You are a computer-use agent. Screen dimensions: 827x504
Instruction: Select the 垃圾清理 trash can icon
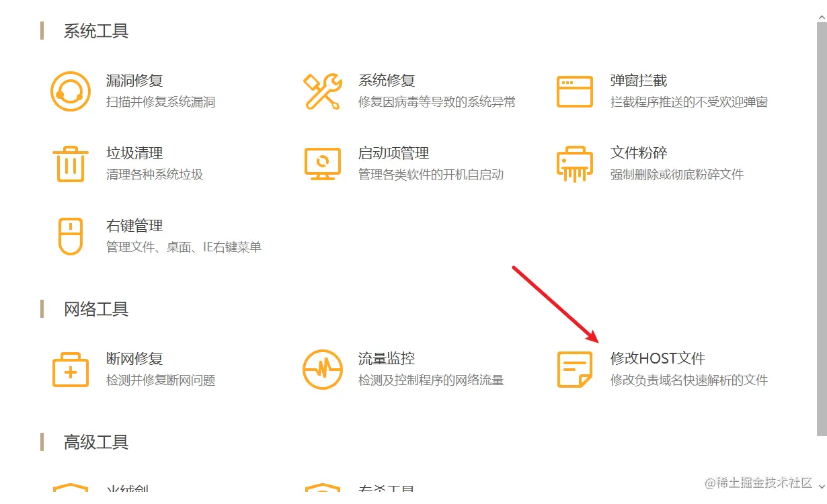pos(71,164)
